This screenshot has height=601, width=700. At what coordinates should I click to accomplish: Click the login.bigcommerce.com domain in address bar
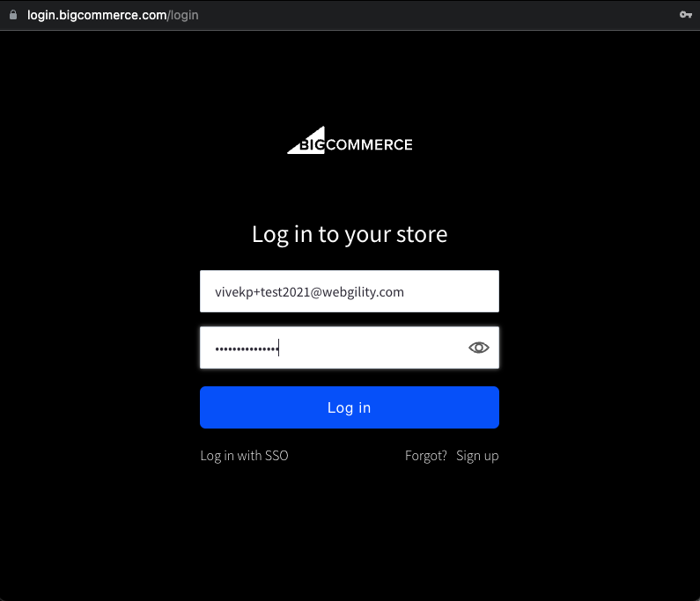(x=96, y=15)
